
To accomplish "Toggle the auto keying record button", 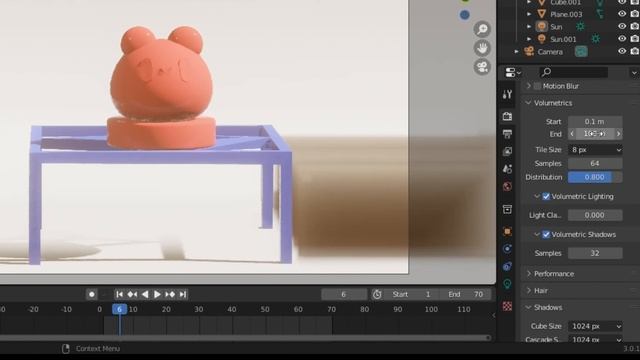I will 91,294.
